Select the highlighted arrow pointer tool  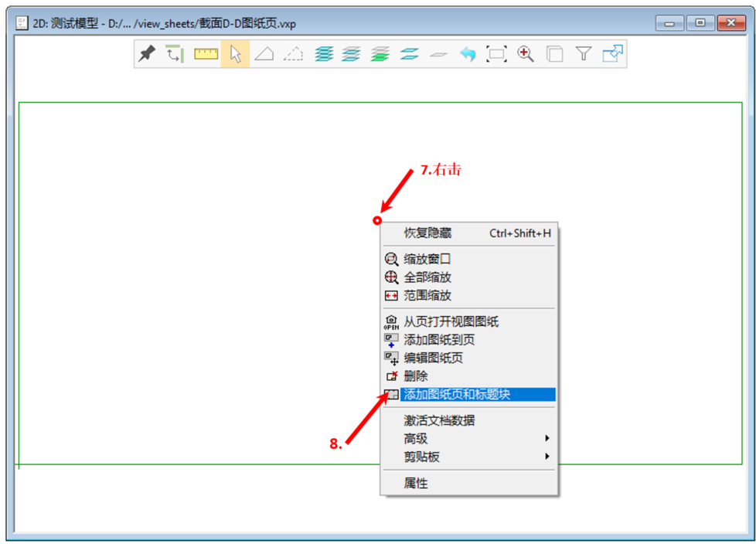click(x=235, y=53)
